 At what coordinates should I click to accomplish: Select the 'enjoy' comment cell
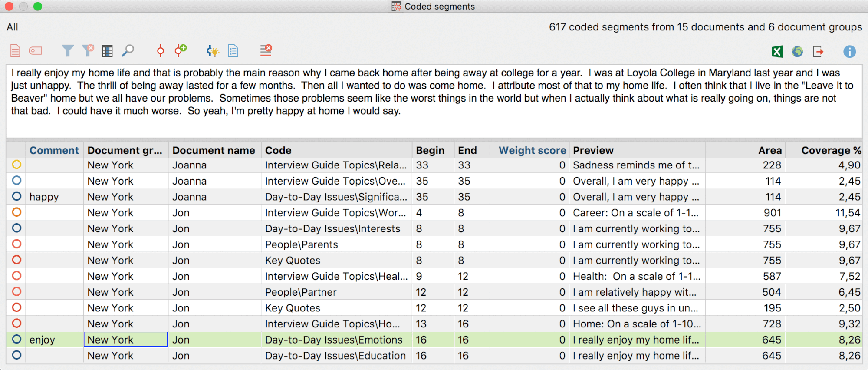tap(54, 340)
